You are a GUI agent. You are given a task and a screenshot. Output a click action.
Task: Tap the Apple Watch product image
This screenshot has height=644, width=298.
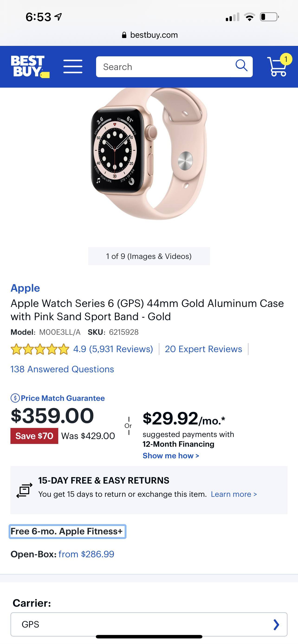(x=149, y=154)
